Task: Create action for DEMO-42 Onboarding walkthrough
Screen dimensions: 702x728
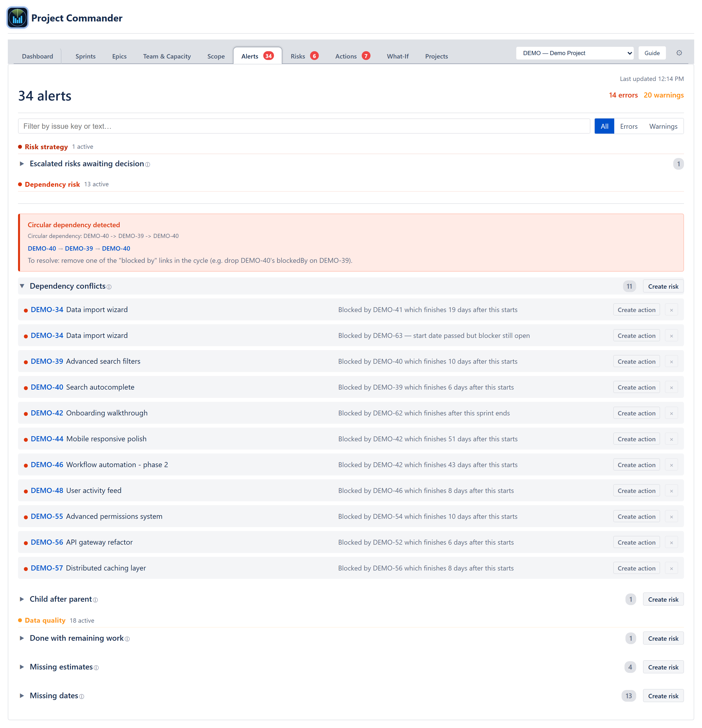Action: [x=636, y=413]
